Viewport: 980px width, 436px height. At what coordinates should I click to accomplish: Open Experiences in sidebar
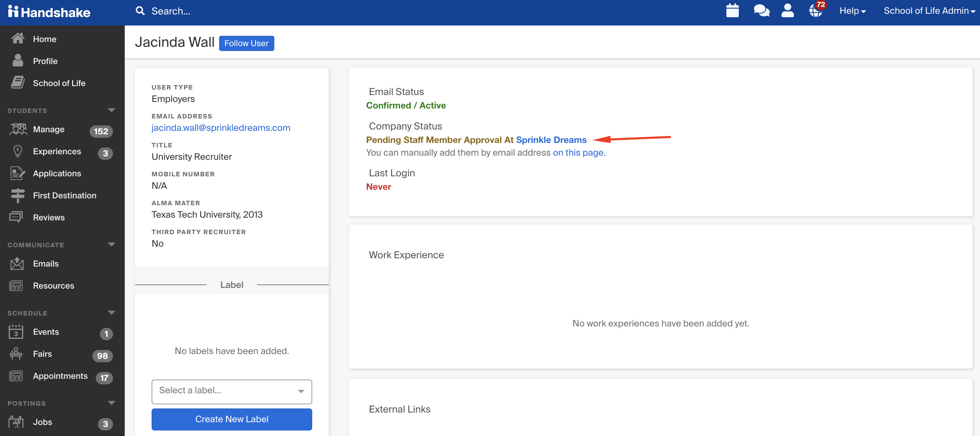tap(57, 151)
